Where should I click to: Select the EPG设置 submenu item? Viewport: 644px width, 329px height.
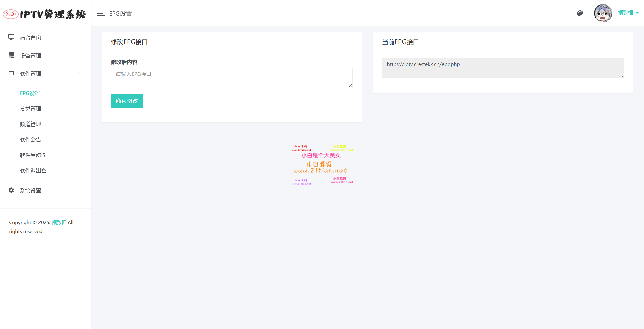point(30,93)
